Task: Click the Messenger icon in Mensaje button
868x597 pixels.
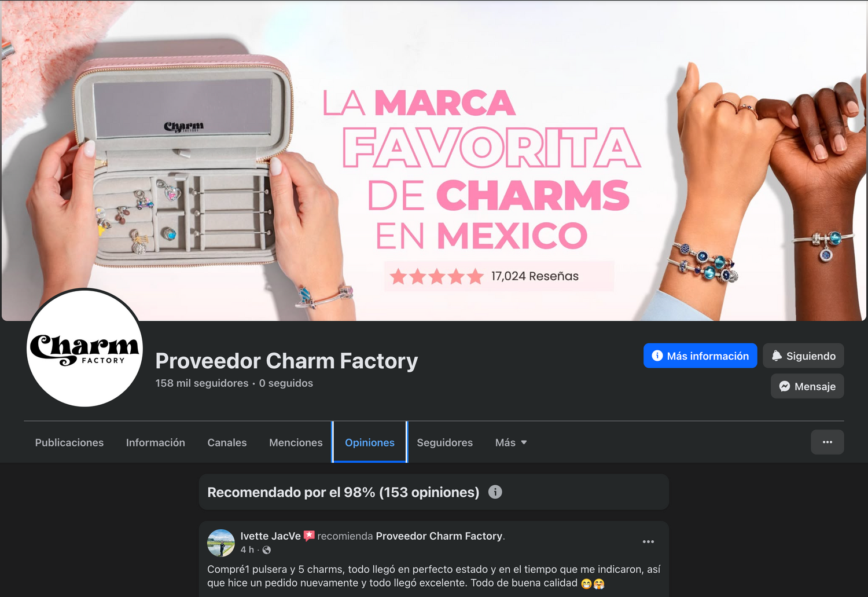Action: click(784, 386)
